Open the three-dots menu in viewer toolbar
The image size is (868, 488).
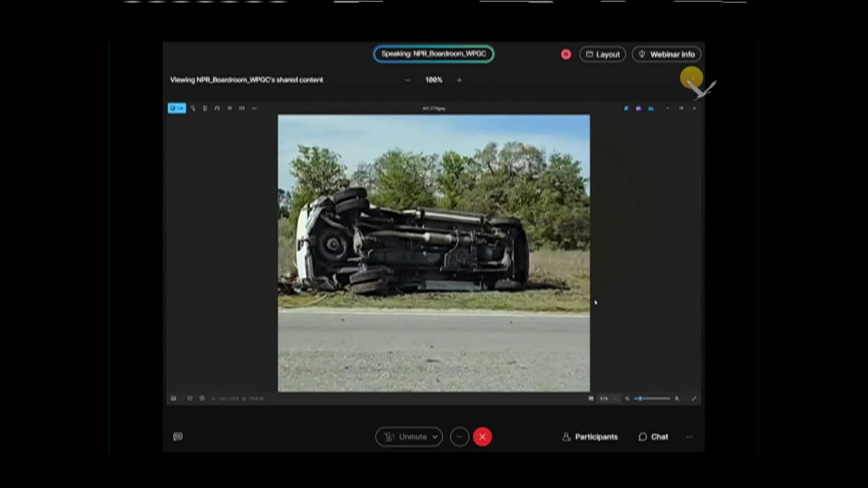tap(254, 108)
